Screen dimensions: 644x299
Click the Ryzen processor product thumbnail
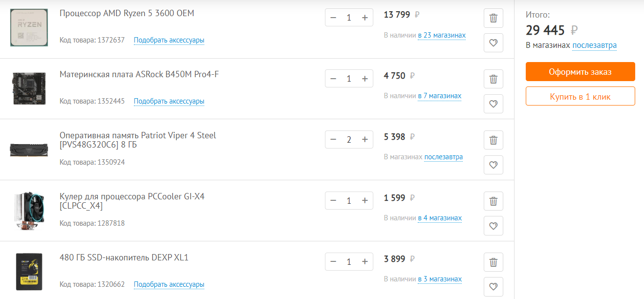[x=29, y=27]
